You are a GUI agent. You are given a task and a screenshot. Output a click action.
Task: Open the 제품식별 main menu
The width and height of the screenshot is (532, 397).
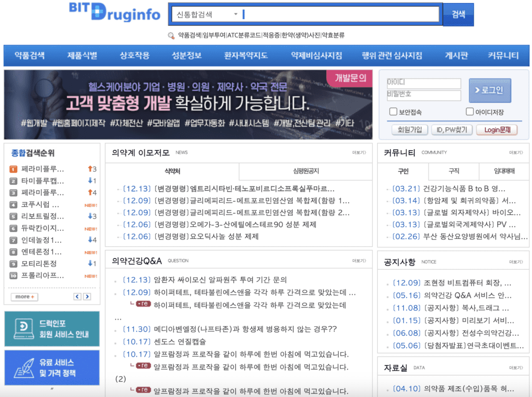pyautogui.click(x=82, y=56)
